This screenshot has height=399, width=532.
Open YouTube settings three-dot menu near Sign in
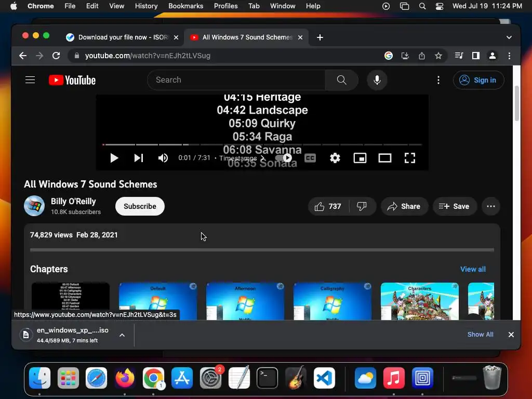coord(438,80)
